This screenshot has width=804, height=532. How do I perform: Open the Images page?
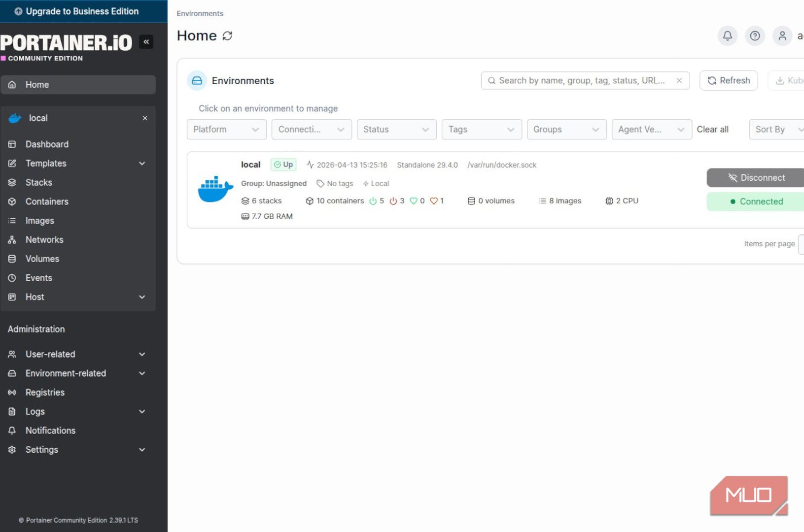[78, 221]
